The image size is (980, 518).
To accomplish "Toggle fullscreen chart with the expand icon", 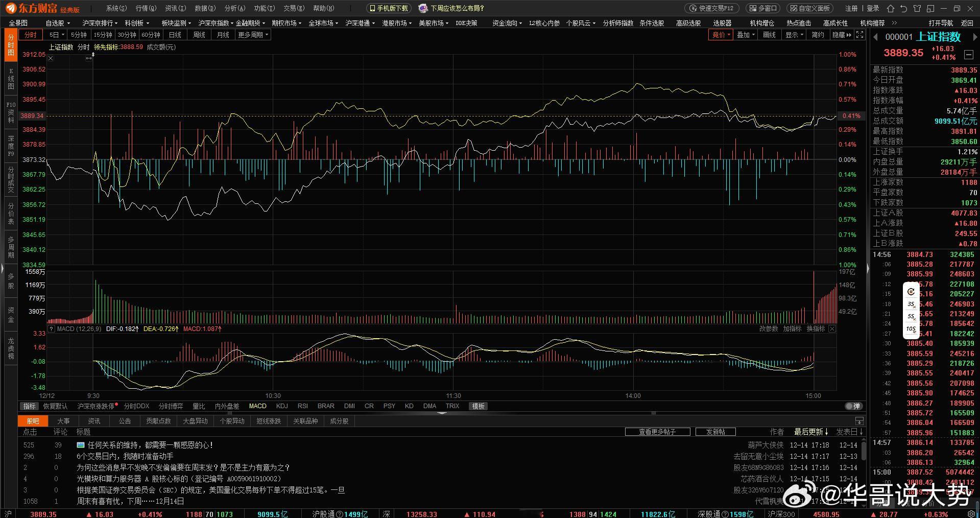I will coord(860,35).
